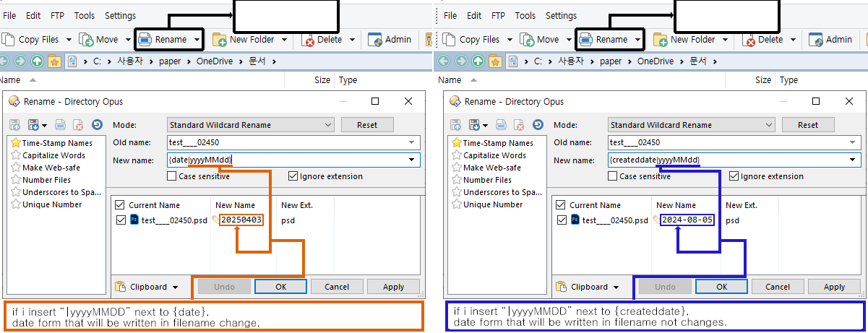Open Mode dropdown in the {date|yyyyMMdd} dialog
The width and height of the screenshot is (868, 333).
click(x=329, y=125)
